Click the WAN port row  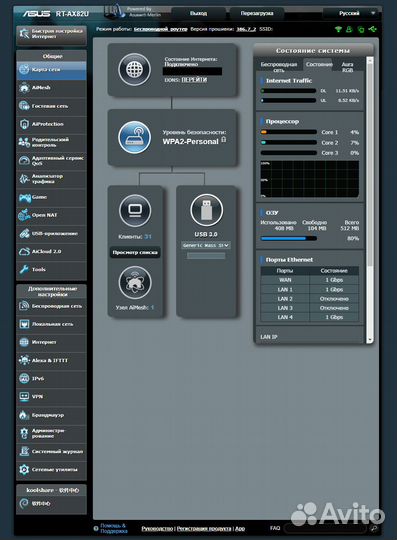(310, 280)
